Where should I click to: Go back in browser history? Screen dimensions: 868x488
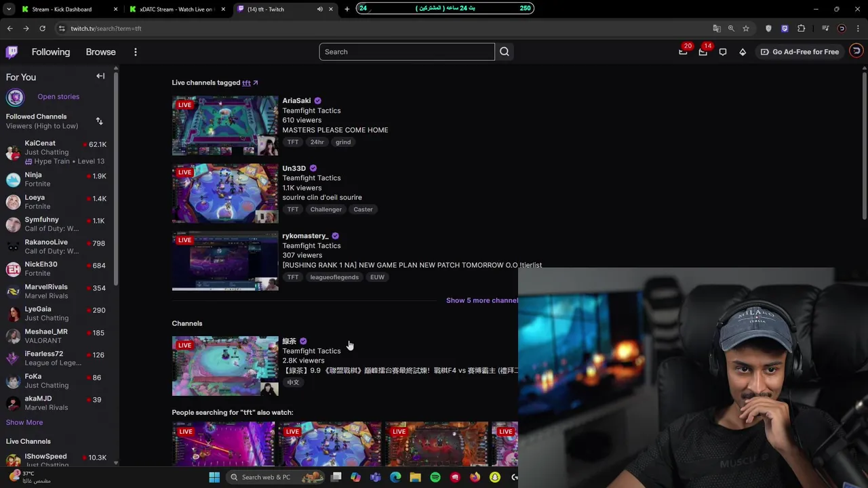click(9, 28)
